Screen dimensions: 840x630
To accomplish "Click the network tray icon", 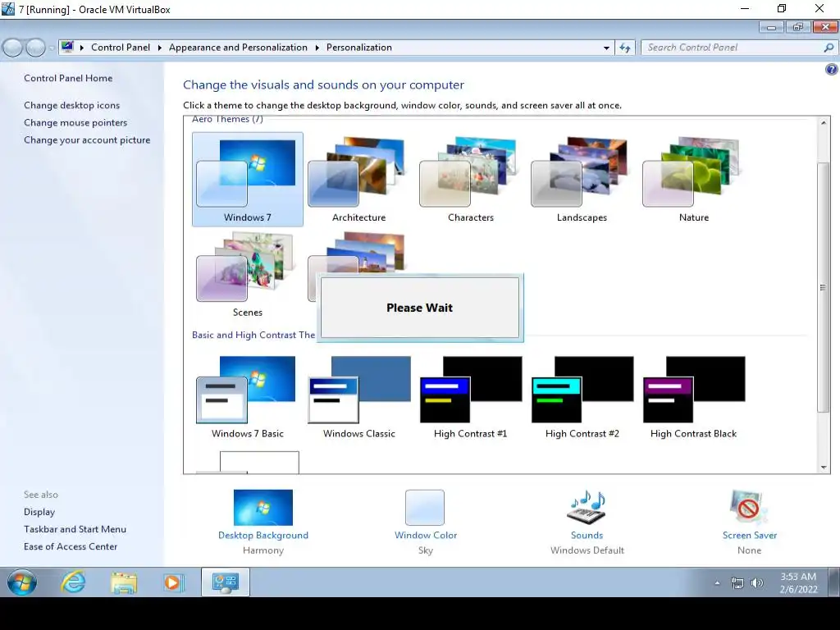I will (x=737, y=583).
